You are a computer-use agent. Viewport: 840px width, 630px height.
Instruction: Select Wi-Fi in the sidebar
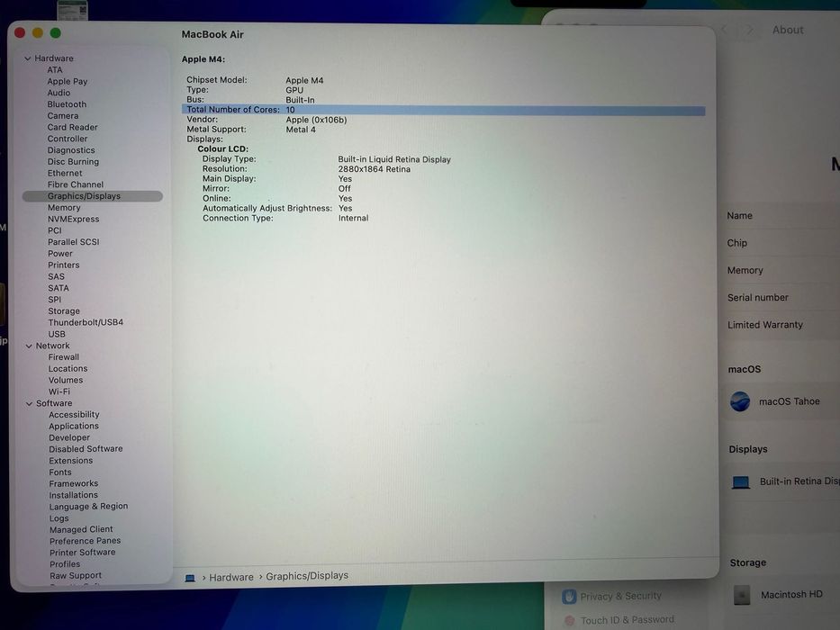coord(59,391)
